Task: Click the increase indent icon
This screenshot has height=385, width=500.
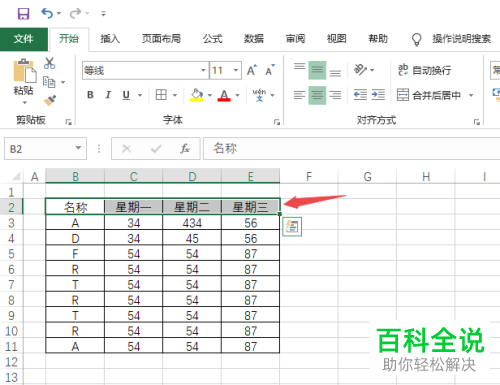Action: [x=378, y=95]
